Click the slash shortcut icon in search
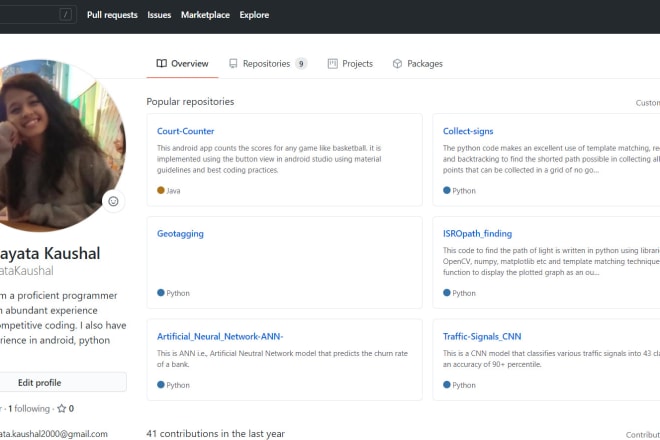The width and height of the screenshot is (660, 440). coord(65,15)
